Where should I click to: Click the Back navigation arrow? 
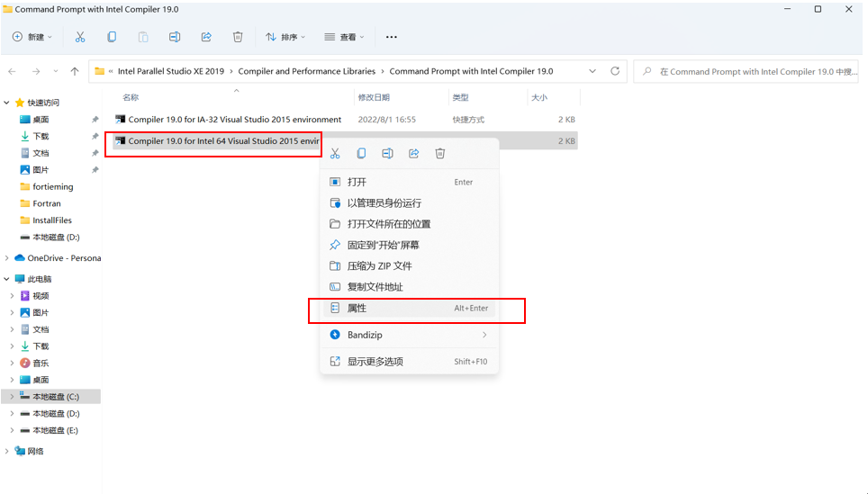pos(13,71)
